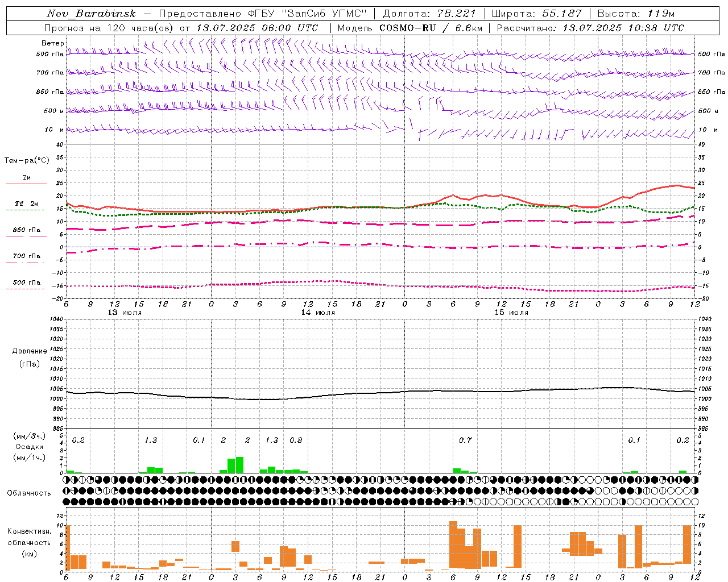Viewport: 728px width, 582px height.
Task: Select the 'Широта: 55.187' latitude text
Action: (536, 14)
